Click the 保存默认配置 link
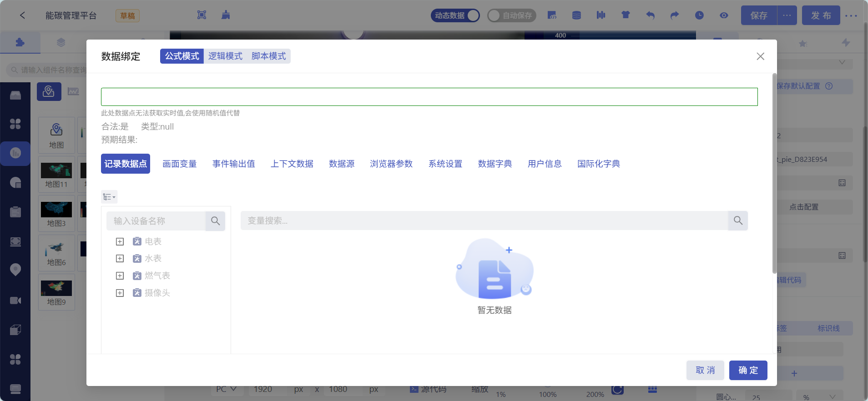Screen dimensions: 868x401 tap(798, 86)
